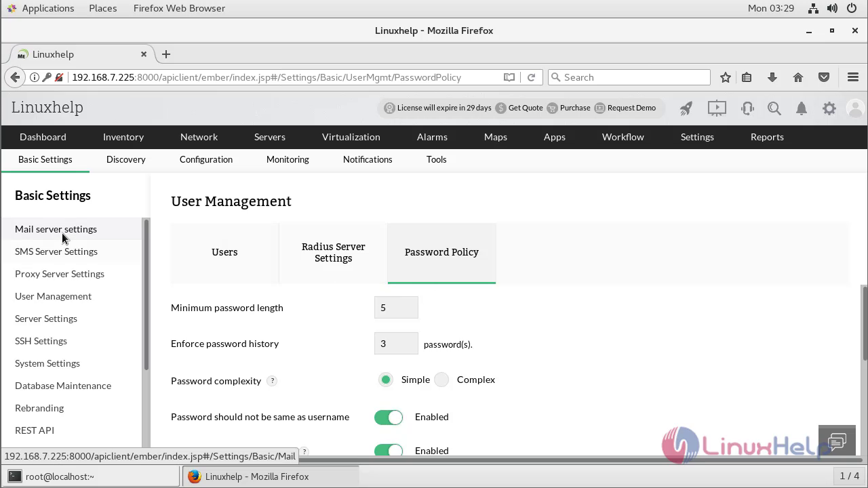Viewport: 868px width, 488px height.
Task: Click the gear settings icon in header
Action: pos(829,108)
